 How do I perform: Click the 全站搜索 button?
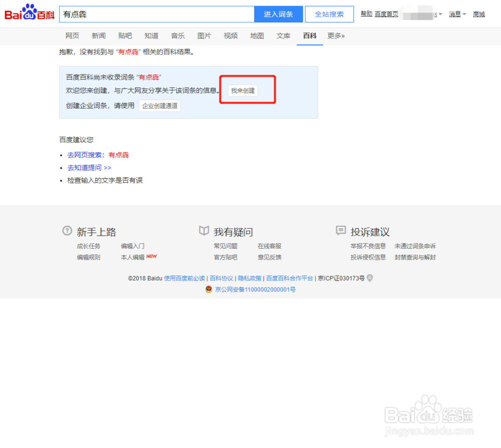[x=329, y=14]
